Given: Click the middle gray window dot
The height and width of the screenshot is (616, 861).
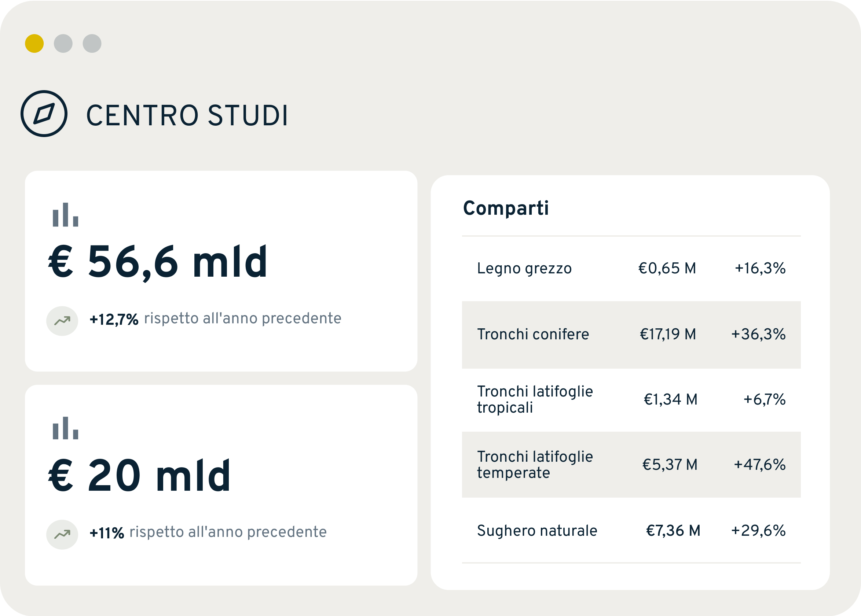Looking at the screenshot, I should click(63, 44).
